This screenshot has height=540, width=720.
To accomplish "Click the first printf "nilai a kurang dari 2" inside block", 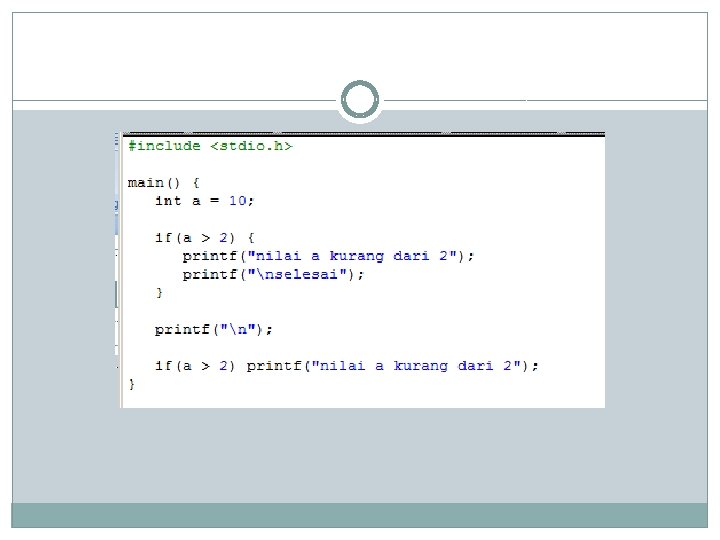I will tap(328, 256).
